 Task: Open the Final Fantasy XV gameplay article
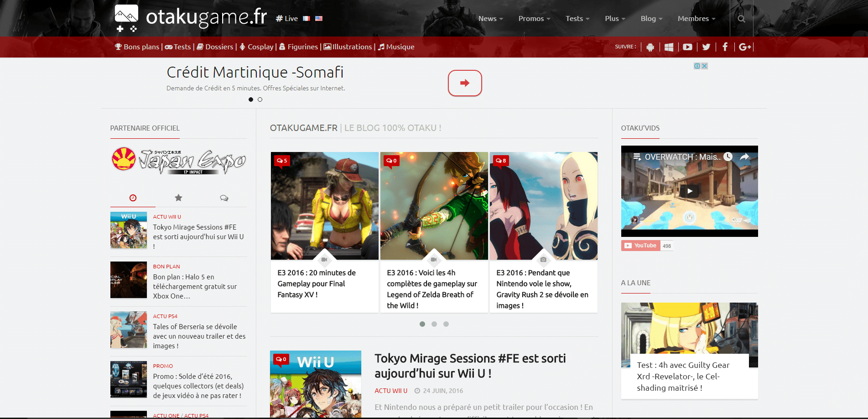317,283
